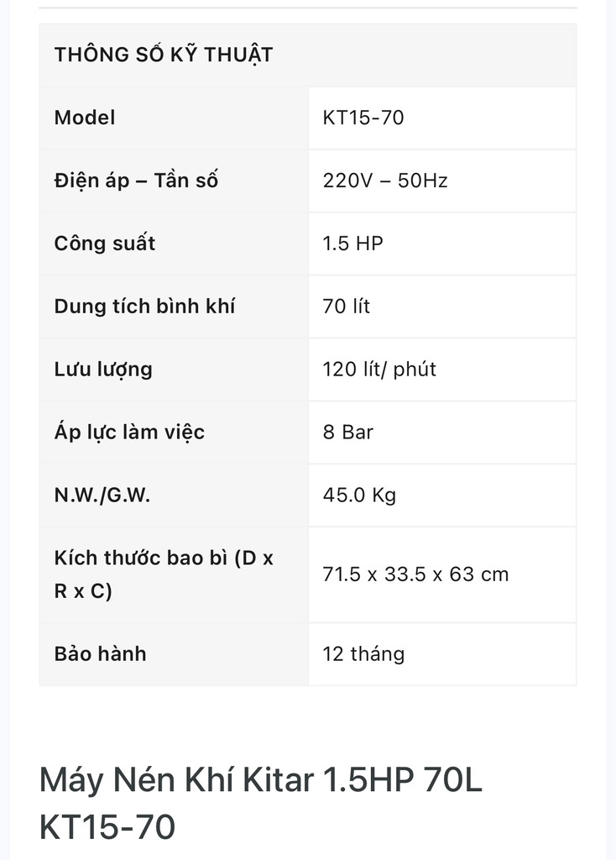Viewport: 616px width, 860px height.
Task: Click the Kích thước bao bì label
Action: coord(164,574)
